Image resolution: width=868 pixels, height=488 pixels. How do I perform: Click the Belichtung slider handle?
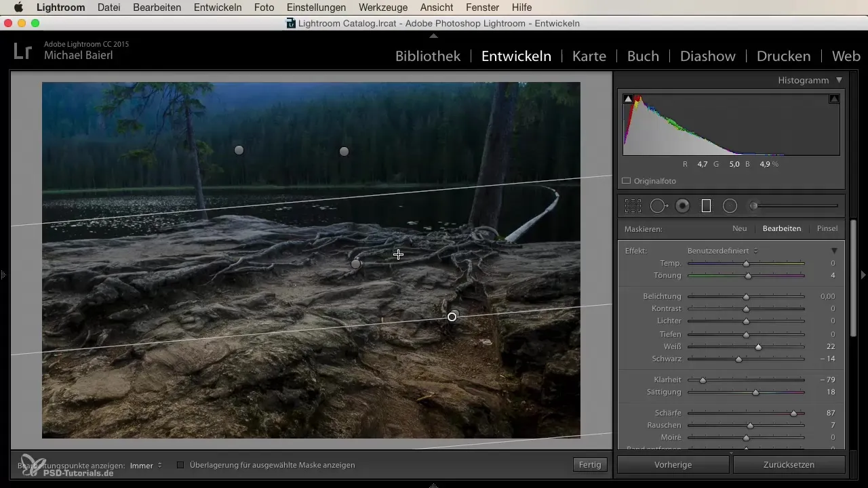pos(746,297)
